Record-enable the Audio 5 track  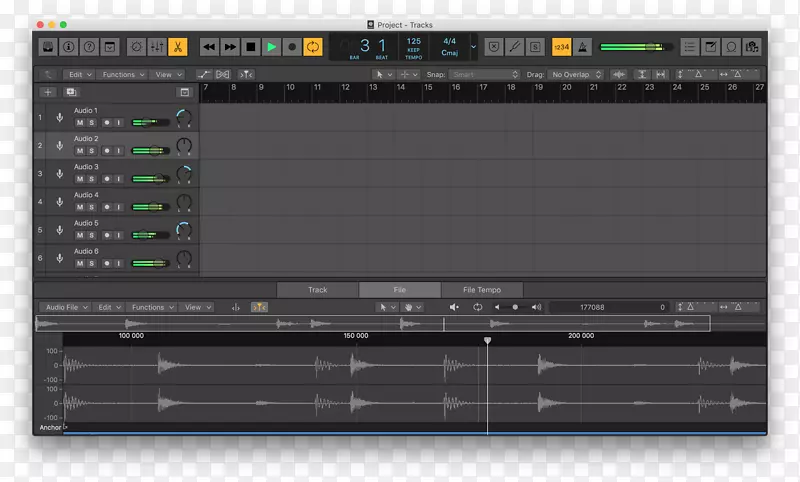click(106, 235)
